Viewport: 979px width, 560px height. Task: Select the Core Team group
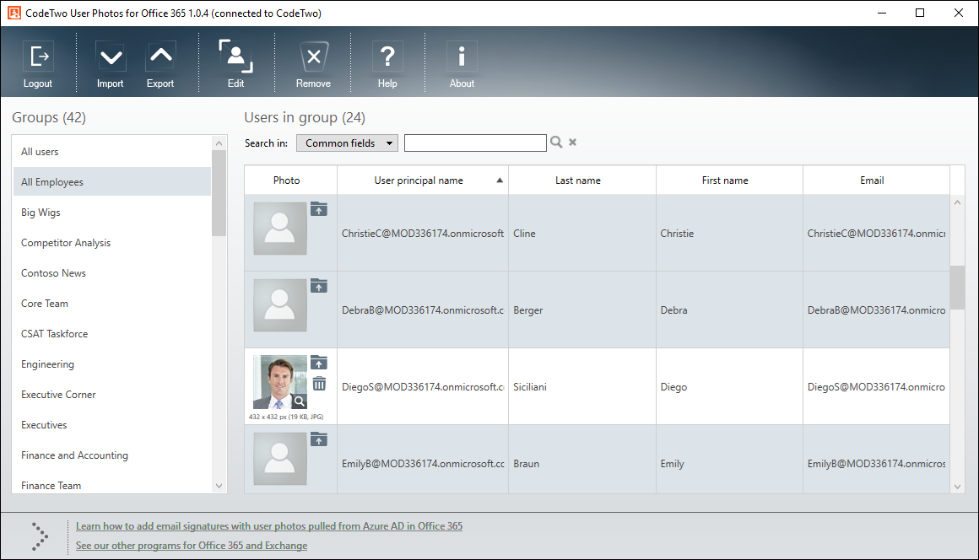pyautogui.click(x=112, y=304)
